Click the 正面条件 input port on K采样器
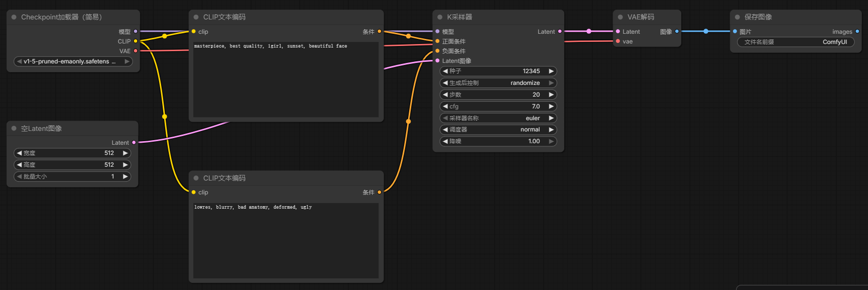Viewport: 868px width, 290px height. [437, 41]
